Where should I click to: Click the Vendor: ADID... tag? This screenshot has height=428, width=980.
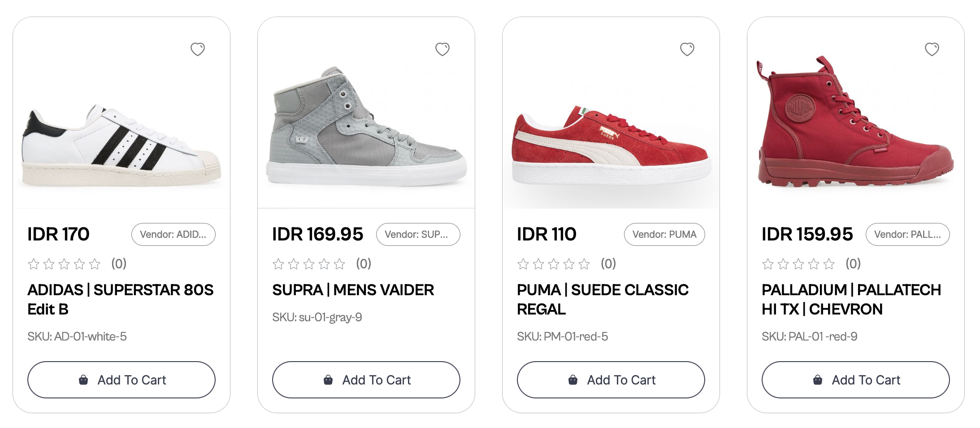coord(173,234)
